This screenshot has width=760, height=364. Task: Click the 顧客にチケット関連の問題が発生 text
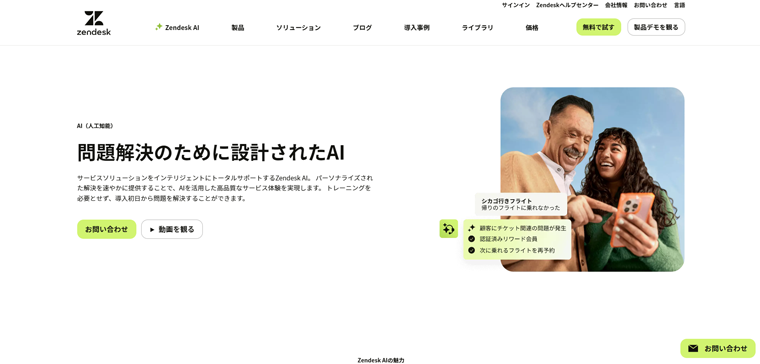(x=522, y=228)
